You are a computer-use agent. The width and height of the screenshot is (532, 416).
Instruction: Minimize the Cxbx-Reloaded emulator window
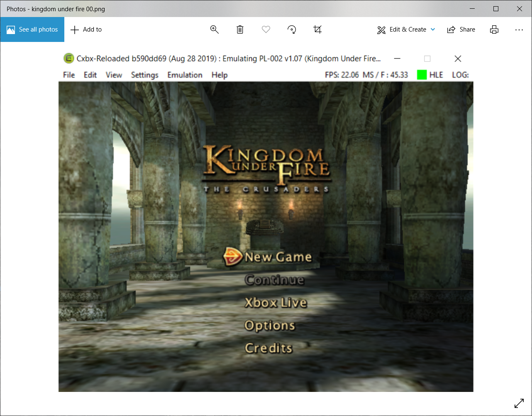coord(397,59)
